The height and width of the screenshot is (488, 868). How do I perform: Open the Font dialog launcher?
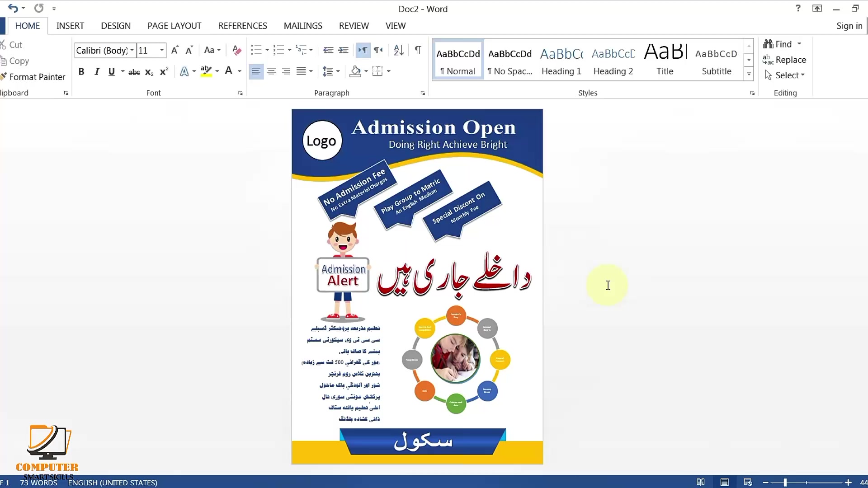[241, 93]
